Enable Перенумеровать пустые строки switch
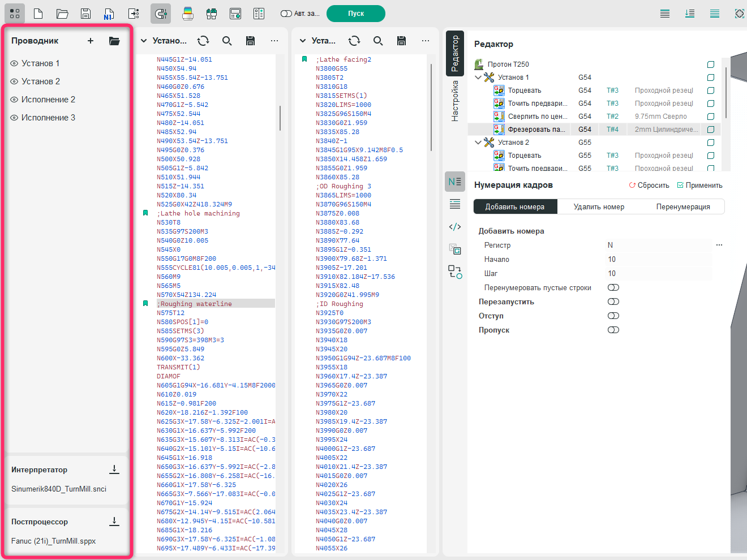Screen dimensions: 747x560 [613, 287]
